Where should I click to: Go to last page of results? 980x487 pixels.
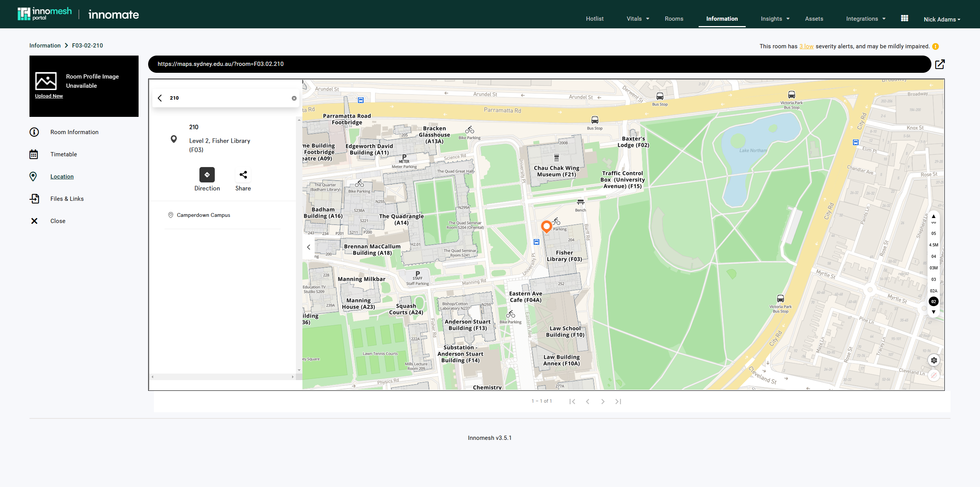[618, 402]
